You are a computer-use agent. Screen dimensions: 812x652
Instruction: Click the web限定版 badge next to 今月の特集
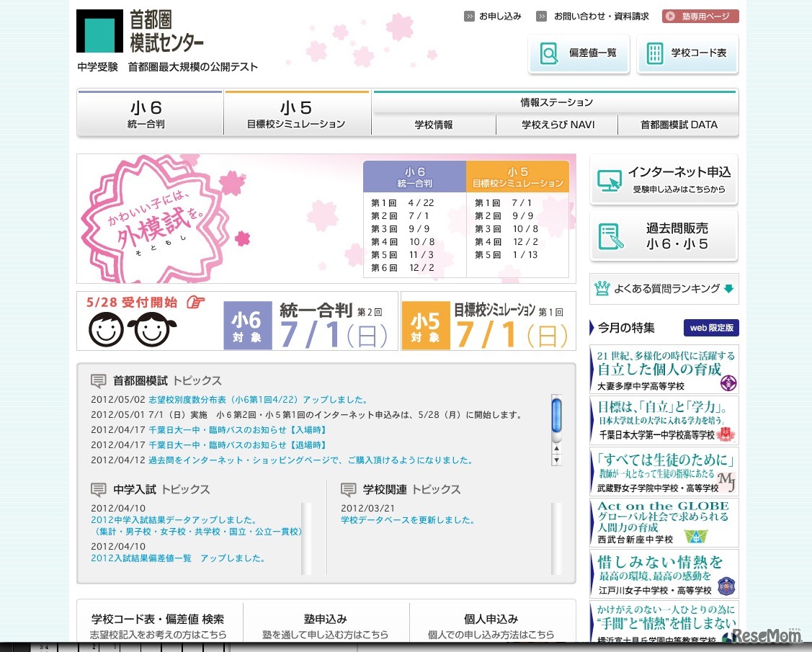(710, 328)
